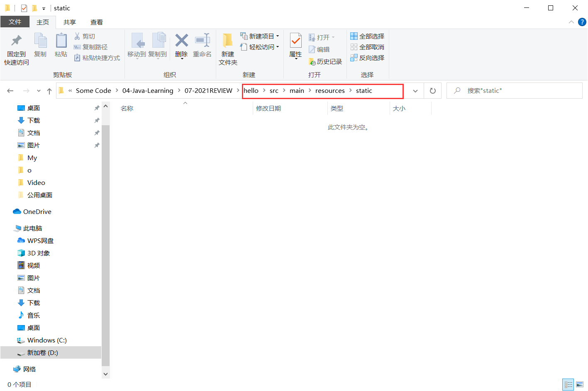Select This PC (此电脑) in sidebar
Image resolution: width=588 pixels, height=391 pixels.
[x=28, y=228]
